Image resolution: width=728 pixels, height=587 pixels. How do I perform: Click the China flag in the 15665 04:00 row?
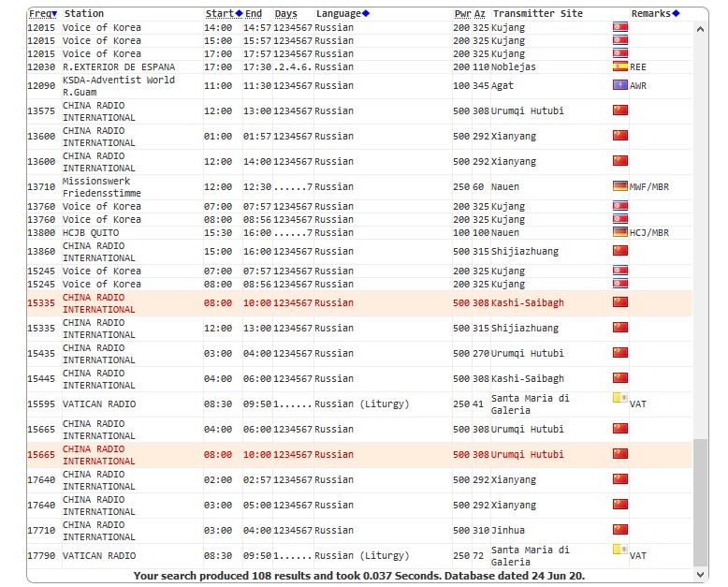(x=620, y=429)
